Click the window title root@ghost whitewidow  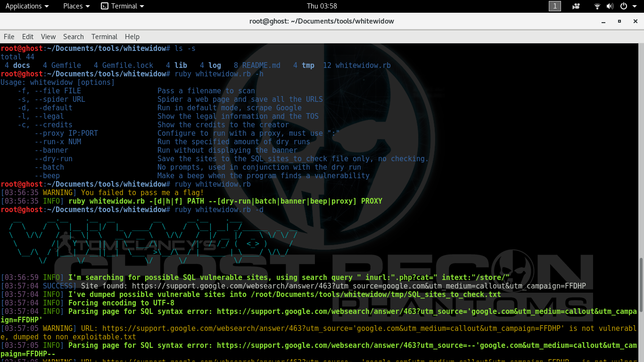tap(322, 21)
